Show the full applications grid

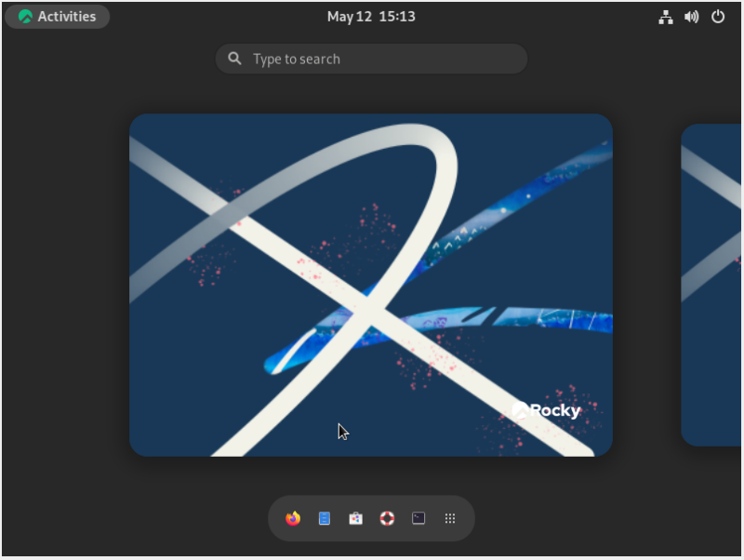coord(450,518)
